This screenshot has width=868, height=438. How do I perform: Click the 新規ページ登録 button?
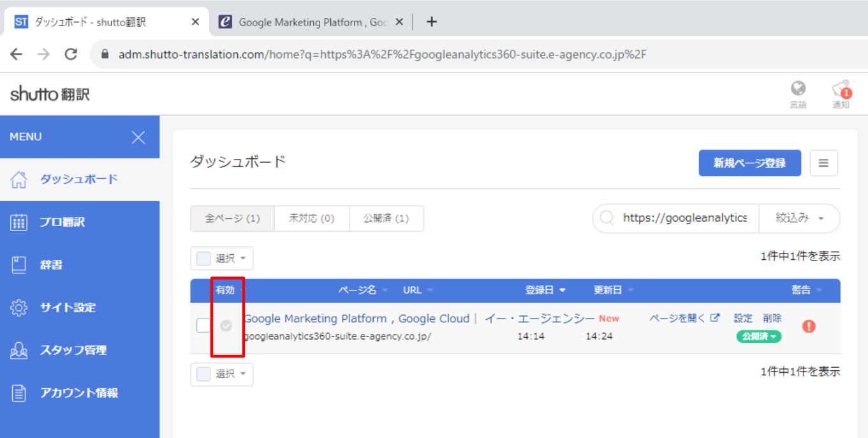[750, 163]
